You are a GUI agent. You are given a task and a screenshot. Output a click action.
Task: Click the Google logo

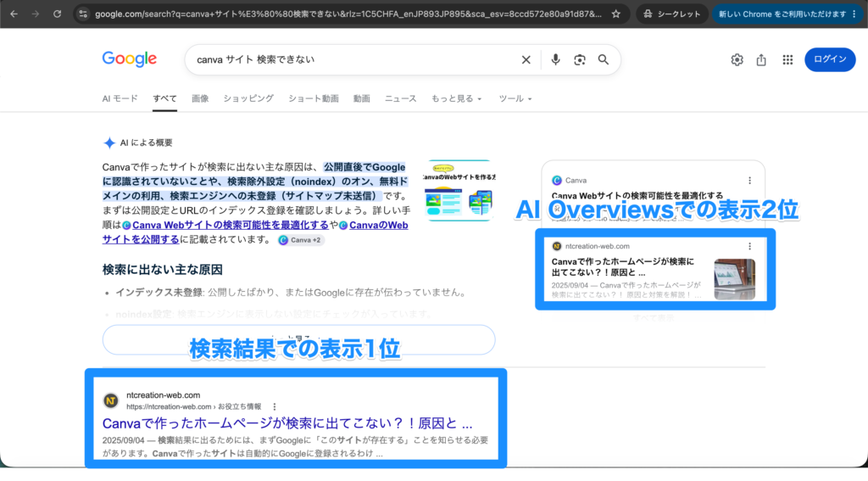coord(130,59)
